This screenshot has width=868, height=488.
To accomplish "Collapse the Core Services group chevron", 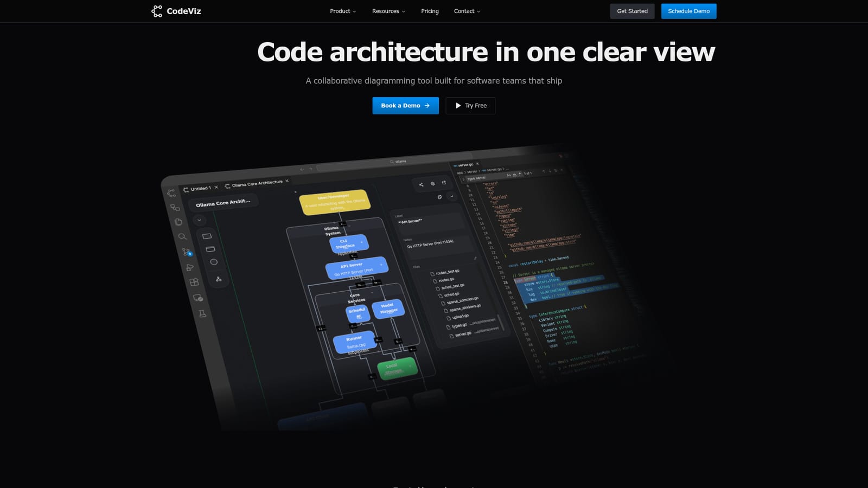I will [372, 293].
